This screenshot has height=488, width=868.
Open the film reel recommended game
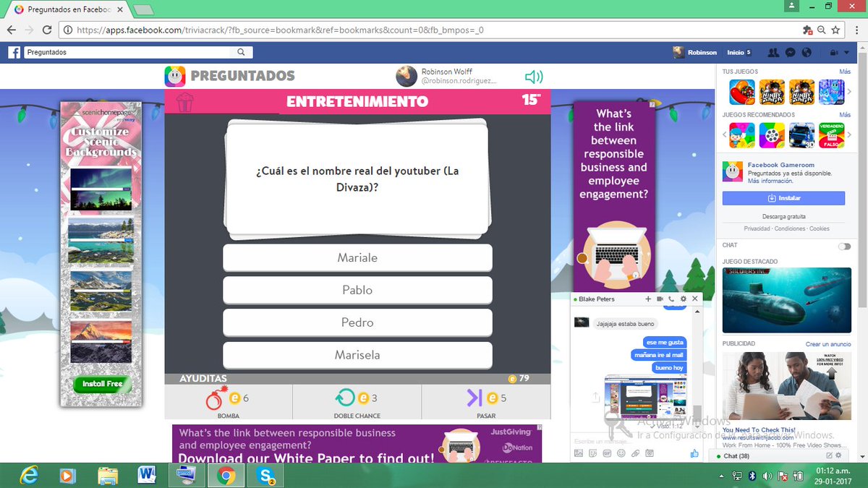[x=772, y=134]
